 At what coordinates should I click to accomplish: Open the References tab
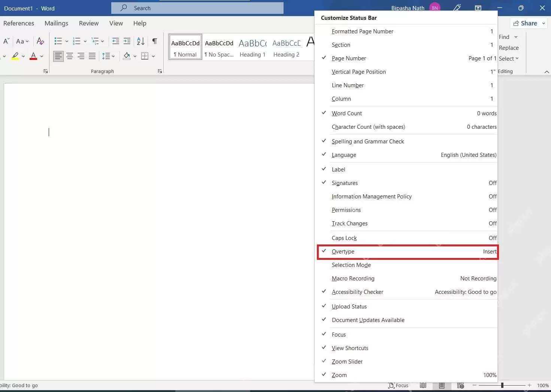[19, 23]
